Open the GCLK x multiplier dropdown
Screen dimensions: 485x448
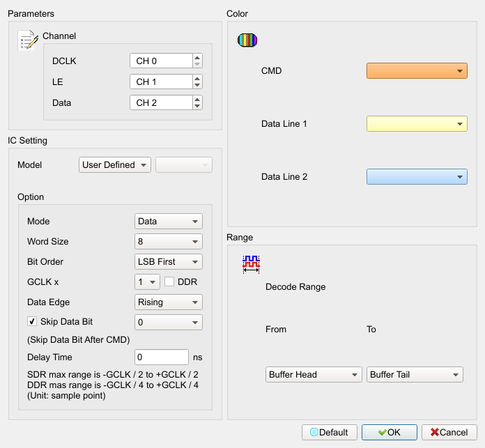tap(147, 282)
